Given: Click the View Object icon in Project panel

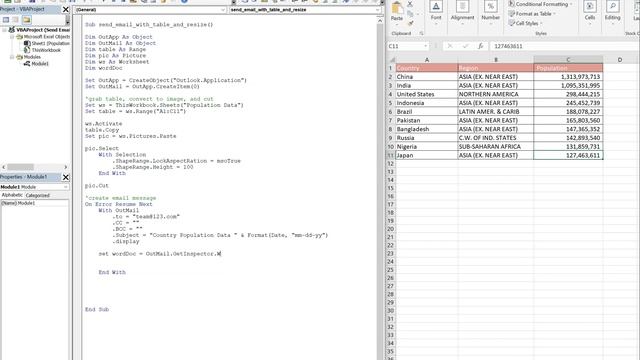Looking at the screenshot, I should 16,20.
